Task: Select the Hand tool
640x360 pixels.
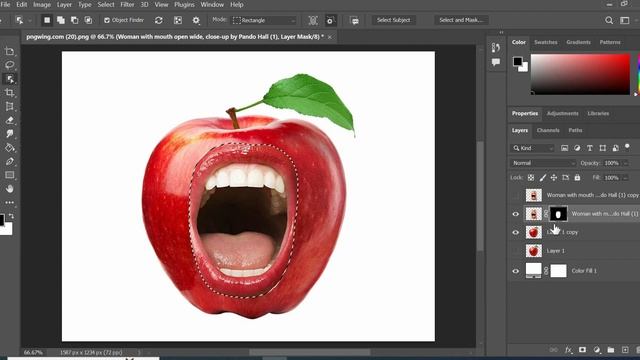Action: point(9,189)
